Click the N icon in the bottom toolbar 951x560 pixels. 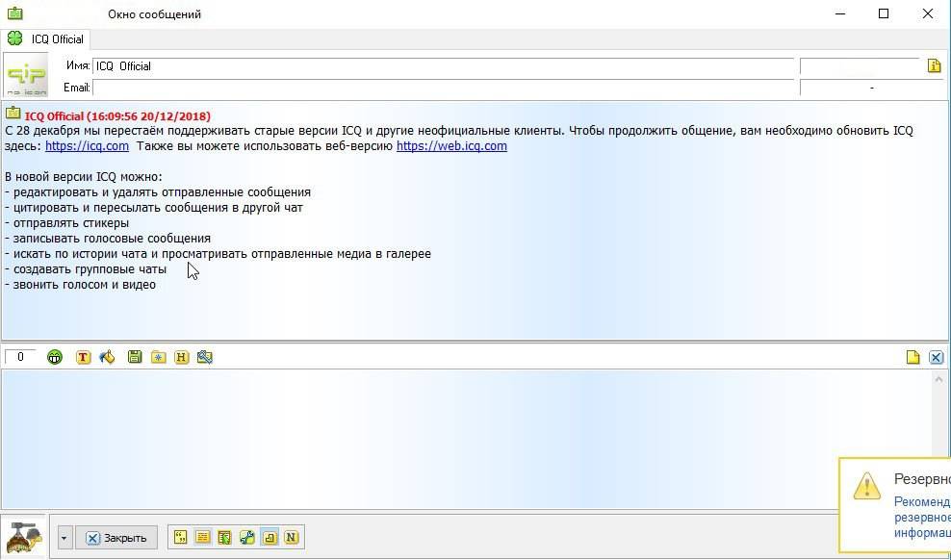(x=291, y=537)
